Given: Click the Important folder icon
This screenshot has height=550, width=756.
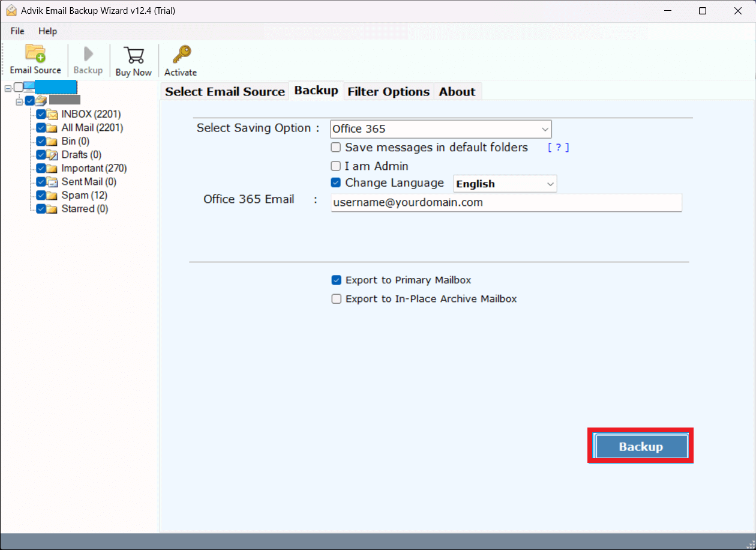Looking at the screenshot, I should point(52,168).
